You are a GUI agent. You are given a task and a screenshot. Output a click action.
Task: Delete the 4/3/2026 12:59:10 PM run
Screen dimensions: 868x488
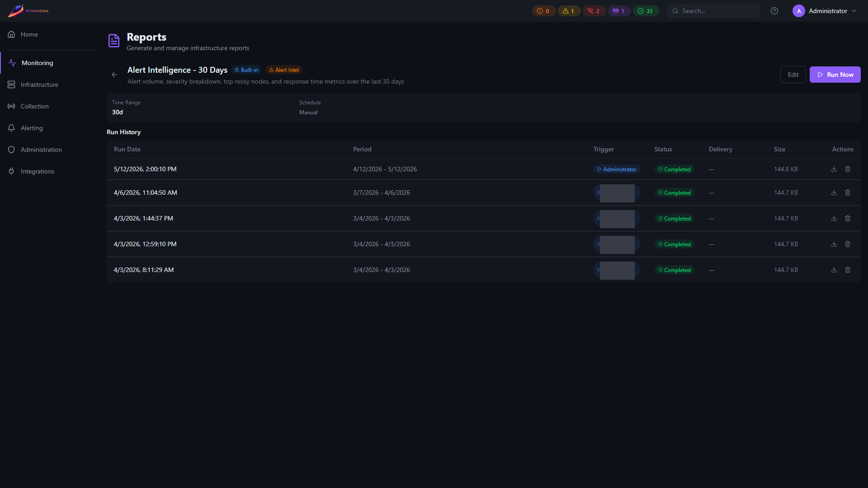tap(848, 244)
